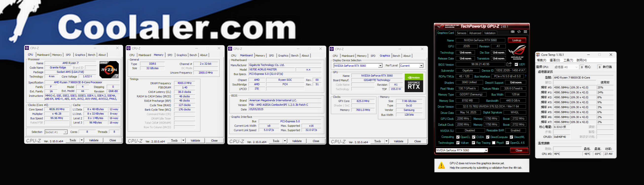The image size is (644, 185).
Task: Click the Core Speed value 4826.95 MHz
Action: (x=57, y=109)
